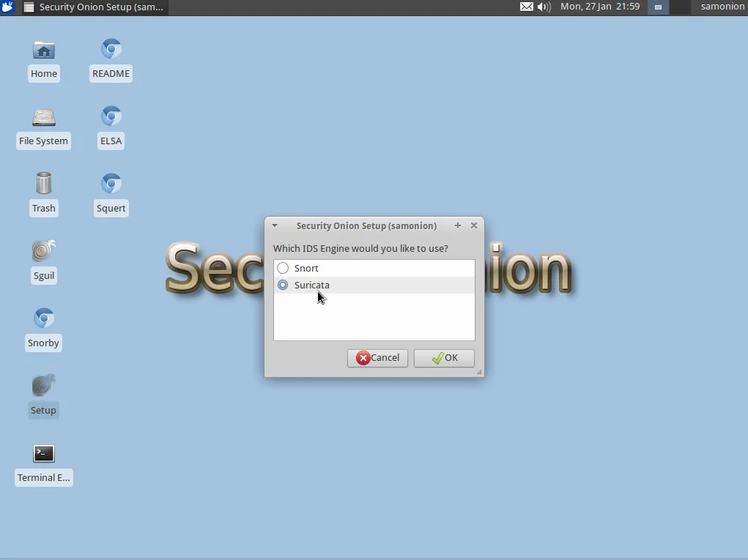
Task: Open the dialog window menu arrow
Action: [x=275, y=225]
